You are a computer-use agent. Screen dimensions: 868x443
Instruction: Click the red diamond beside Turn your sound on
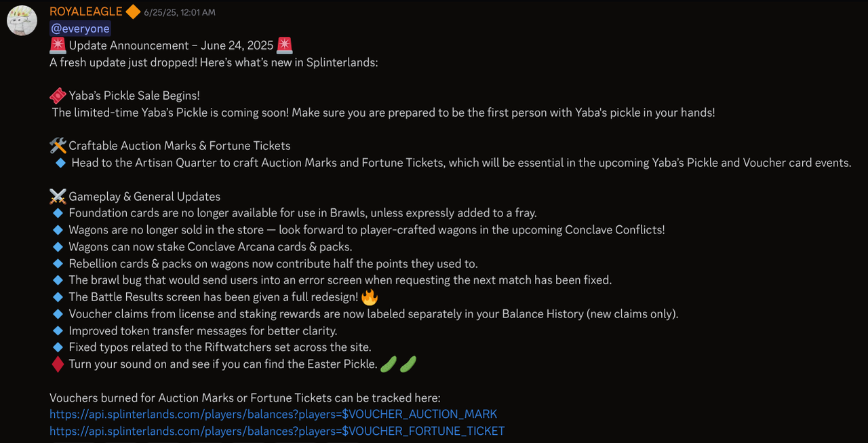pyautogui.click(x=58, y=364)
